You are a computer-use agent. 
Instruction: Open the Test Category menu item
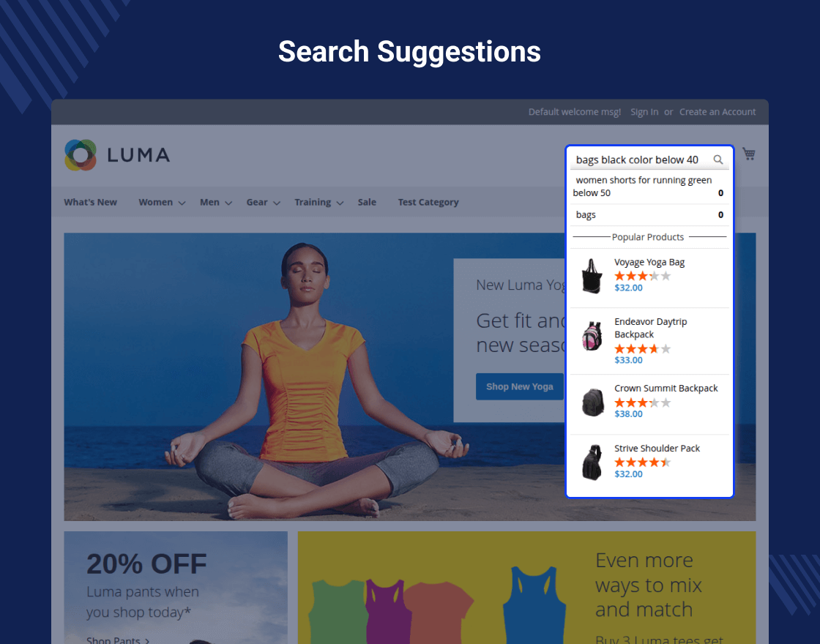428,202
